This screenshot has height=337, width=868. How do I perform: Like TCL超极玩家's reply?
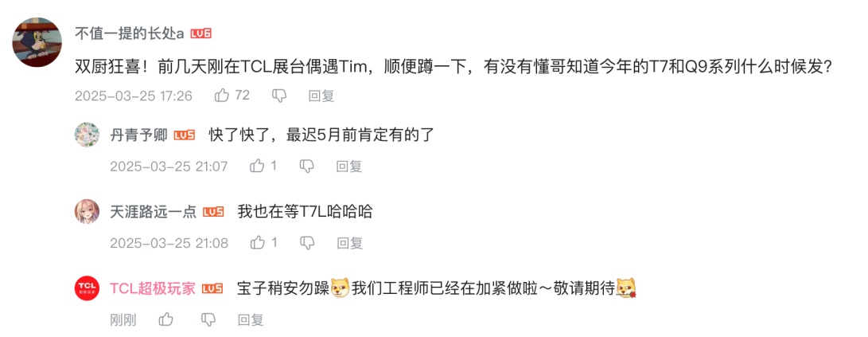166,319
